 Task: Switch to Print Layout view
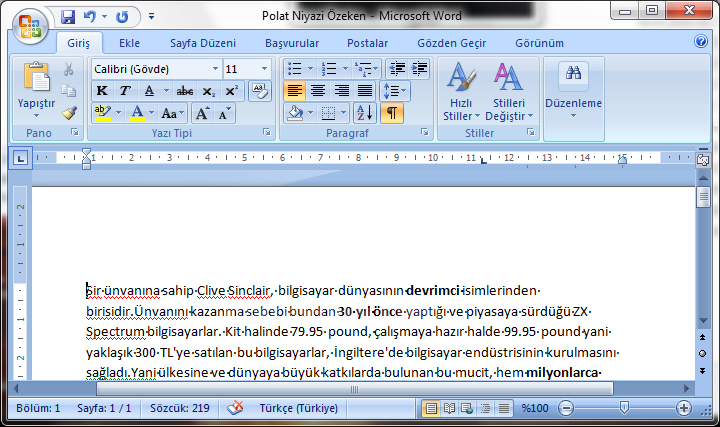click(x=431, y=408)
